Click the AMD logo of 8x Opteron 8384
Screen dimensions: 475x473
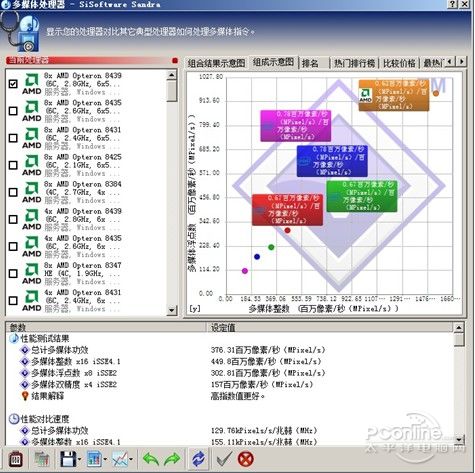coord(32,192)
